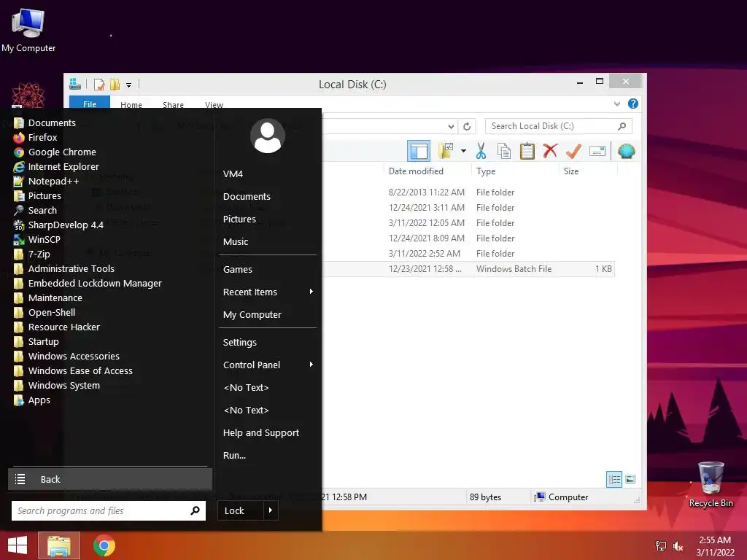Click the orange checkmark Properties icon
Viewport: 747px width, 560px height.
[x=573, y=152]
